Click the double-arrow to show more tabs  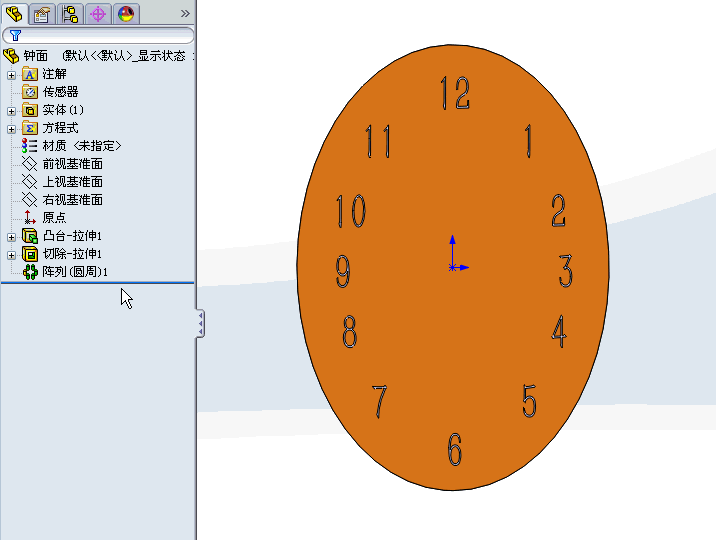184,13
